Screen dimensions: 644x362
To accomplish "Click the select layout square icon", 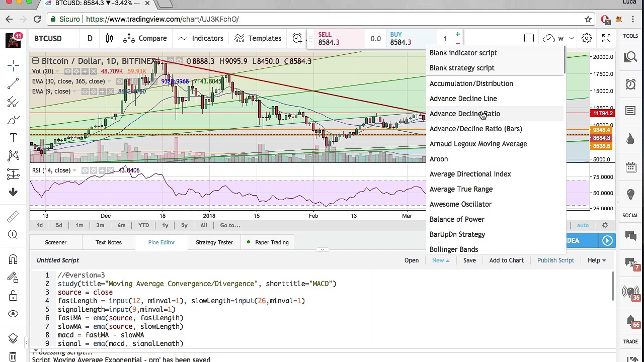I will tap(529, 38).
